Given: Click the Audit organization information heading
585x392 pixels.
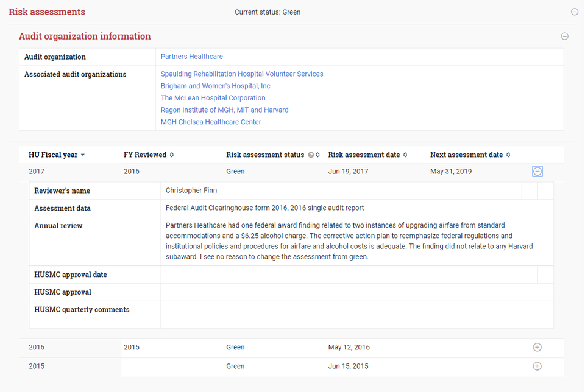Looking at the screenshot, I should [x=85, y=36].
